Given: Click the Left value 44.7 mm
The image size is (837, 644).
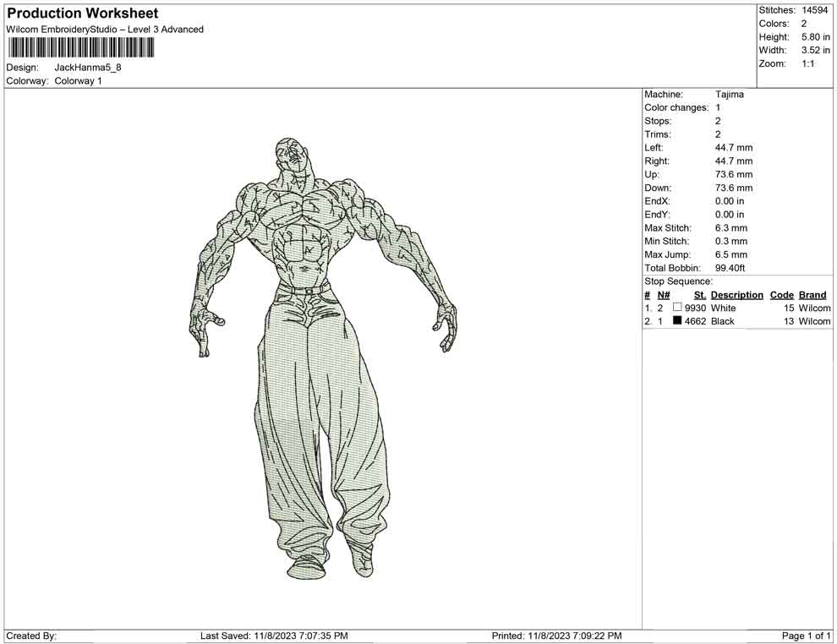Looking at the screenshot, I should coord(734,148).
